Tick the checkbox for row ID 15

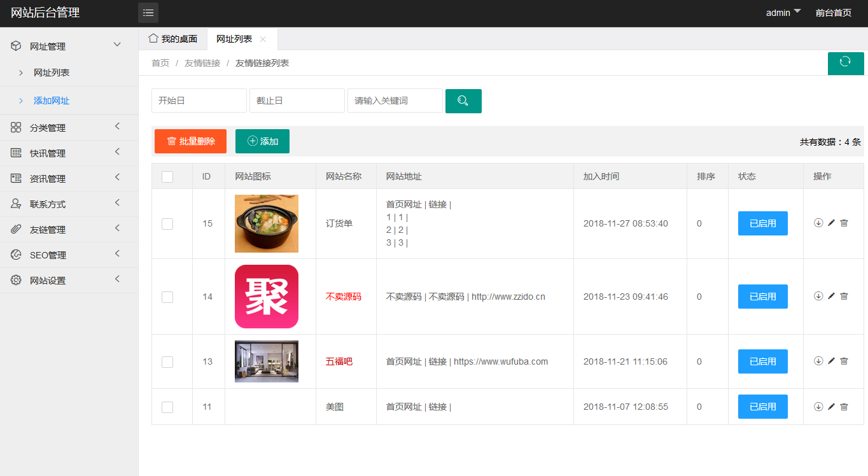(167, 224)
